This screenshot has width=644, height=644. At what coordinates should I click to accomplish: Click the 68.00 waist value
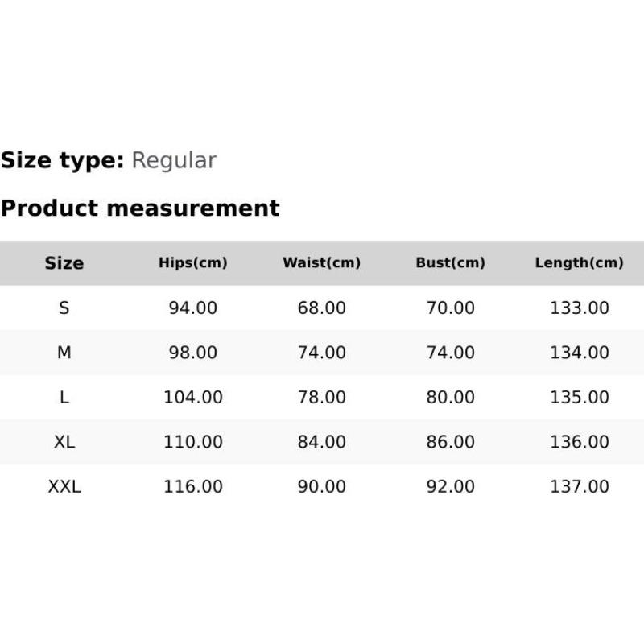point(322,308)
